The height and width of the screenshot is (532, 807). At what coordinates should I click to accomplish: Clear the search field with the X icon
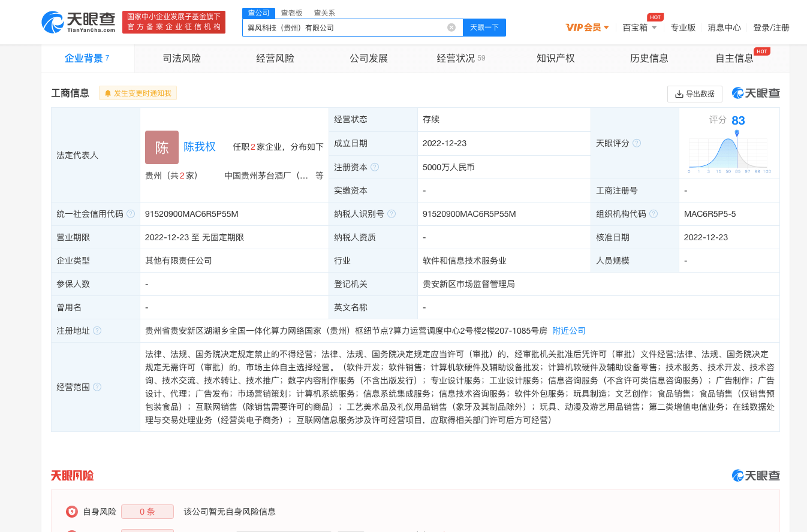point(451,28)
